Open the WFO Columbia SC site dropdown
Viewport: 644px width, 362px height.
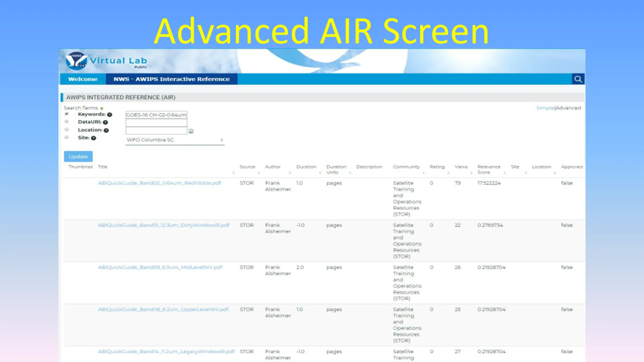pos(175,140)
